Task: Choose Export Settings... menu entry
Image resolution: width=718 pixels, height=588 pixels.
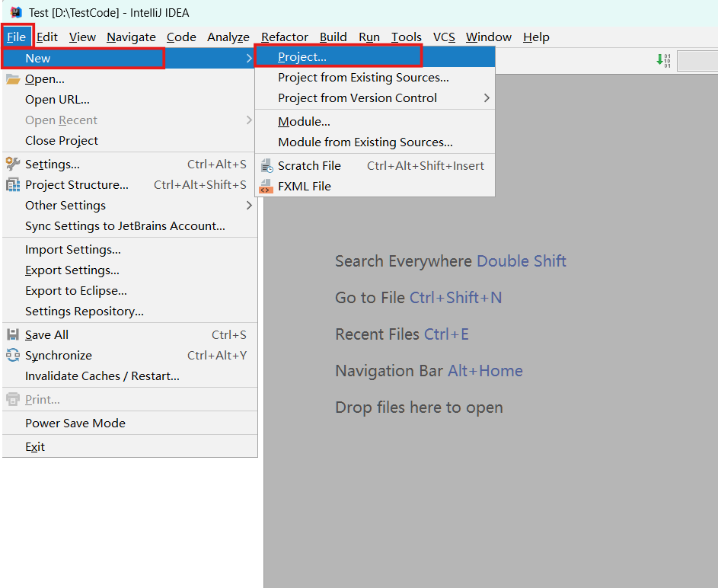Action: coord(129,270)
